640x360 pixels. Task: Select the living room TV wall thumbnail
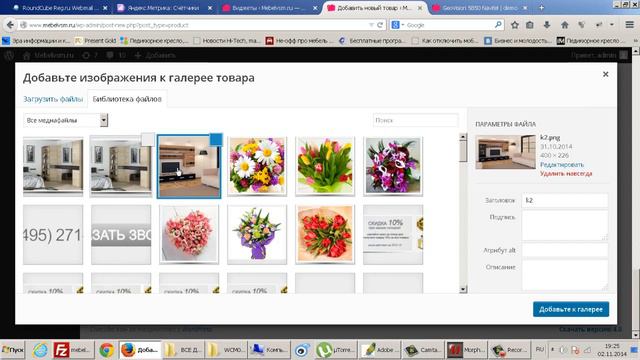pos(189,167)
